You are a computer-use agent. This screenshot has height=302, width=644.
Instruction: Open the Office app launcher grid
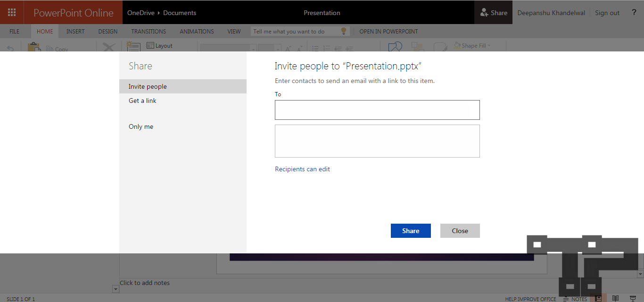click(12, 13)
